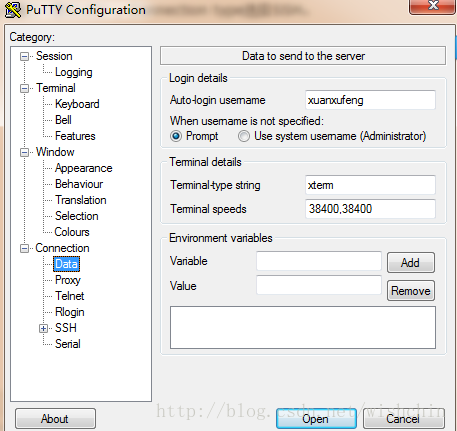
Task: Click the About button
Action: (55, 419)
